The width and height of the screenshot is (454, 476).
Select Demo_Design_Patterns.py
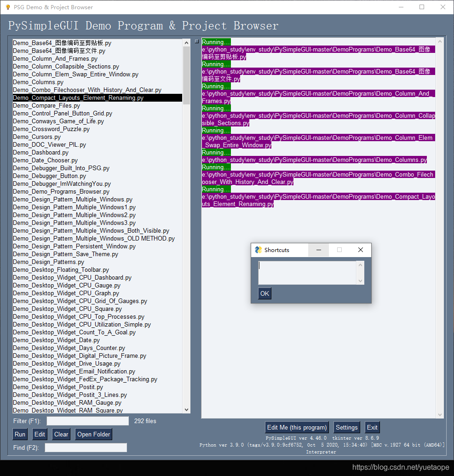[x=97, y=262]
